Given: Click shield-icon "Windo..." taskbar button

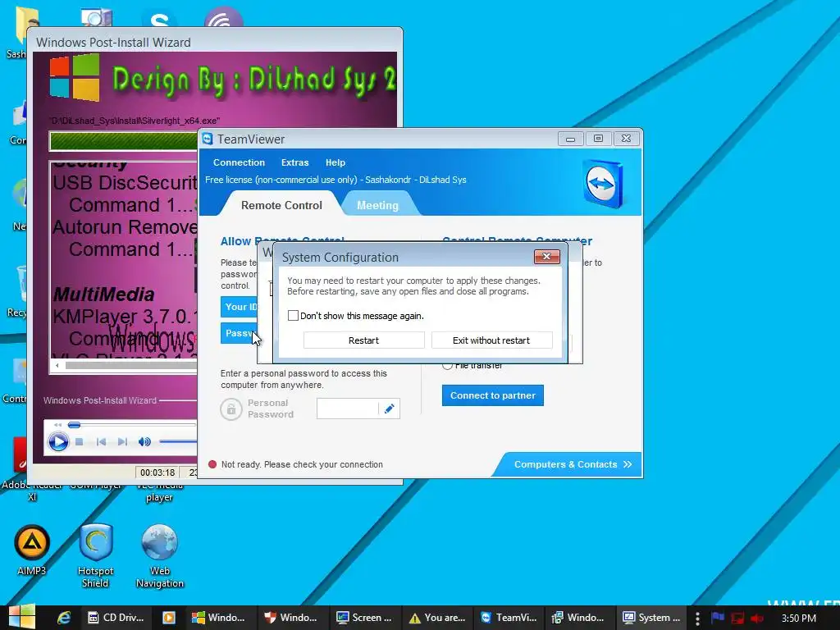Looking at the screenshot, I should pos(291,618).
